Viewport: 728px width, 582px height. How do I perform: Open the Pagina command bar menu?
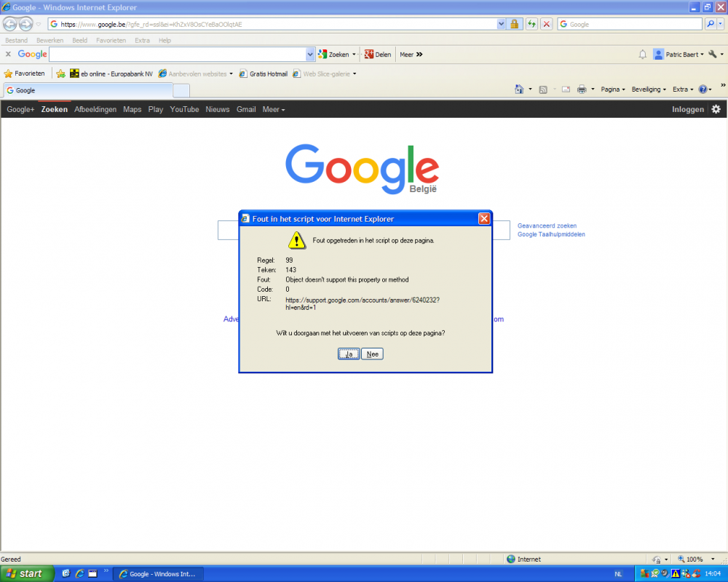tap(613, 89)
